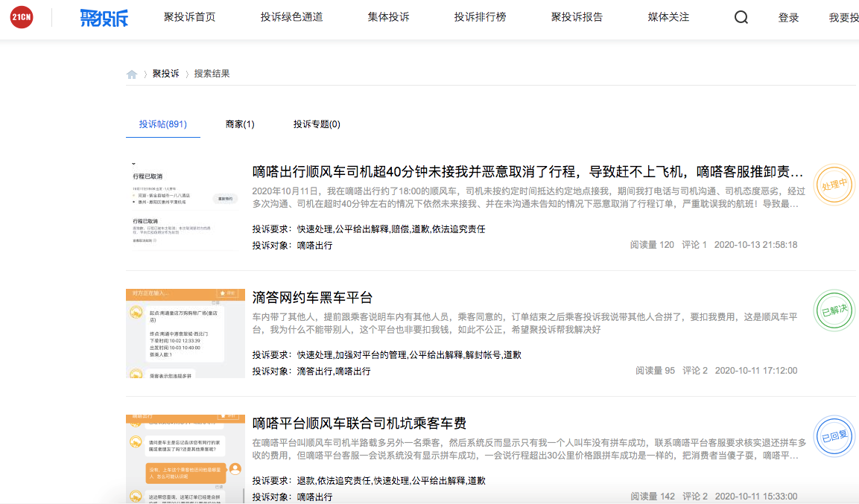Open 投诉绿色通道 navigation item
The image size is (859, 504).
pyautogui.click(x=291, y=17)
